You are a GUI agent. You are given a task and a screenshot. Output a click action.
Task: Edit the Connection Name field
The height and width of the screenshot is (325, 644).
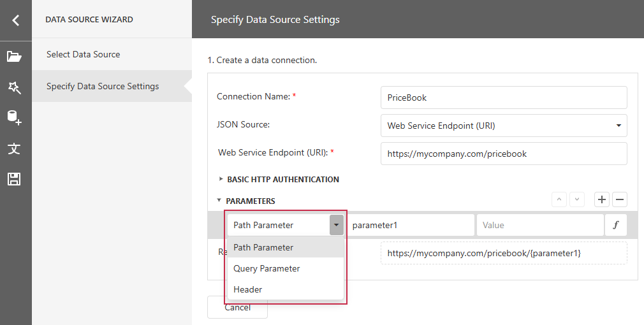click(x=504, y=97)
